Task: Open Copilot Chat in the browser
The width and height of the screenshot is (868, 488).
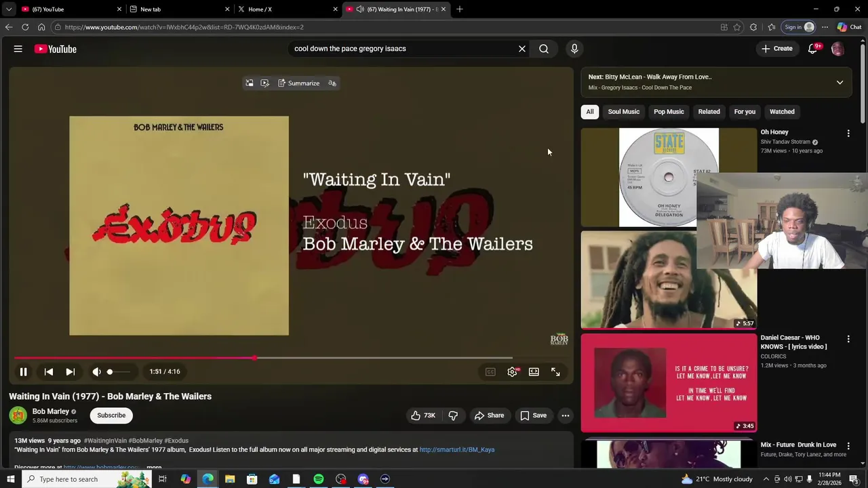Action: (x=849, y=27)
